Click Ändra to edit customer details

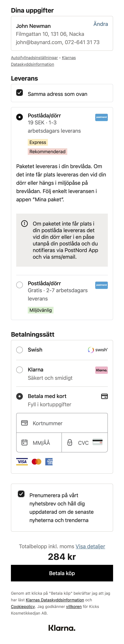[101, 24]
